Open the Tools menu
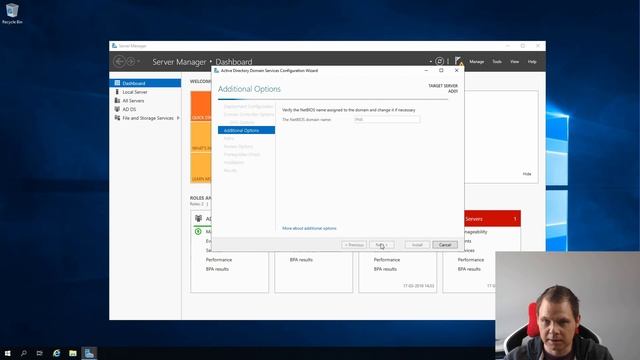This screenshot has width=640, height=360. [497, 62]
